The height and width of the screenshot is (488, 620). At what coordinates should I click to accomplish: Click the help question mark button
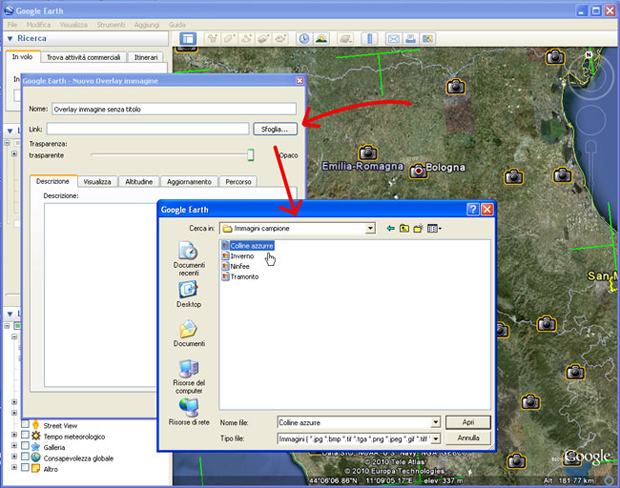(473, 209)
